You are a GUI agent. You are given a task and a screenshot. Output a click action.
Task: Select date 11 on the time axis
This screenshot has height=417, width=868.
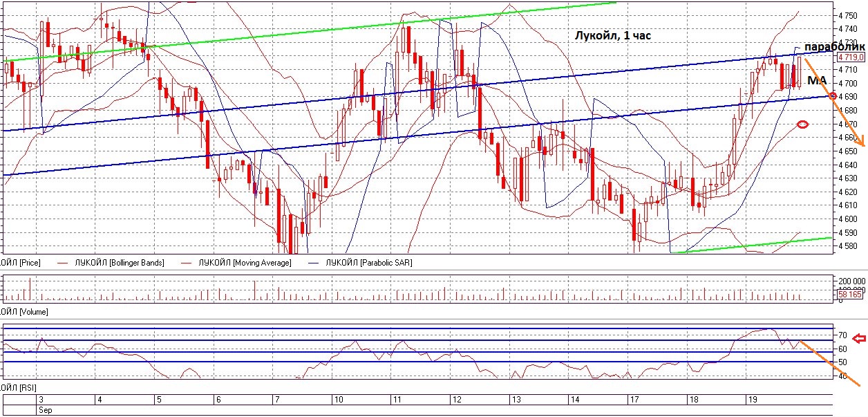(x=397, y=400)
